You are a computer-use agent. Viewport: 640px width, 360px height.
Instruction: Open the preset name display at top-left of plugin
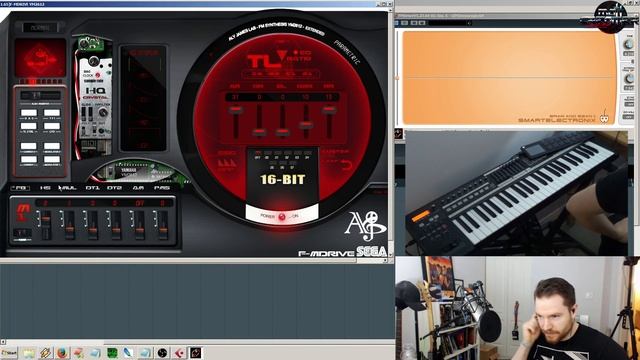pyautogui.click(x=40, y=28)
